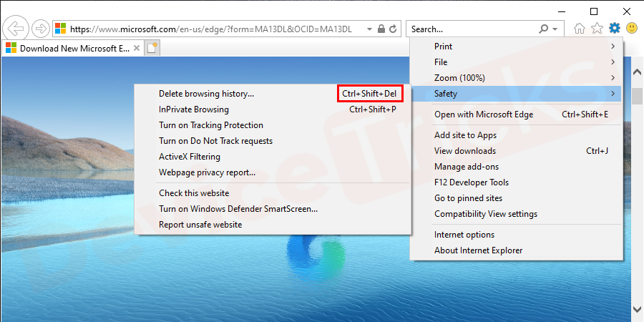The width and height of the screenshot is (644, 322).
Task: Click the Microsoft logo site icon in address bar
Action: [x=60, y=29]
